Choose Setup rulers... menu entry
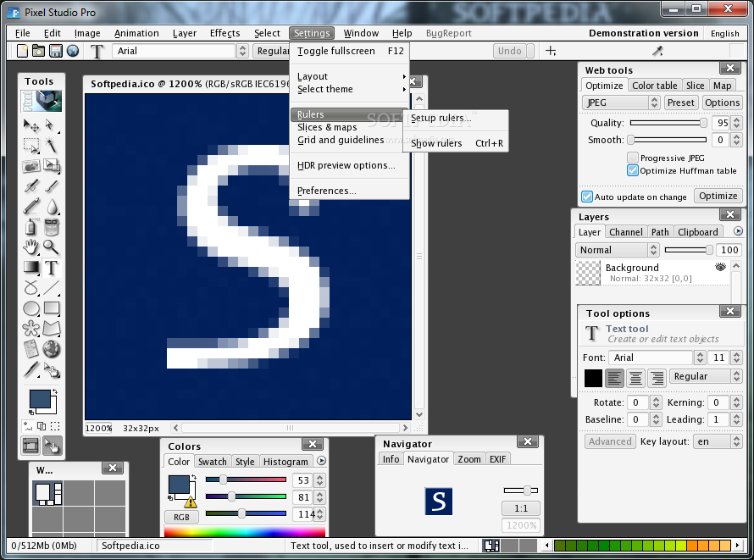Screen dimensions: 754x560 (x=456, y=118)
